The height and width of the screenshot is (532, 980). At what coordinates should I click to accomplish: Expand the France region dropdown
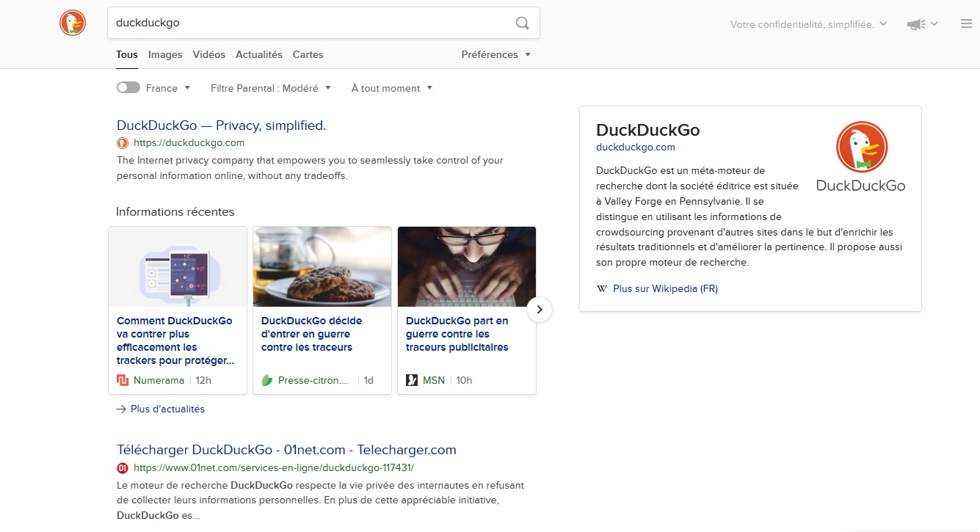pyautogui.click(x=168, y=88)
